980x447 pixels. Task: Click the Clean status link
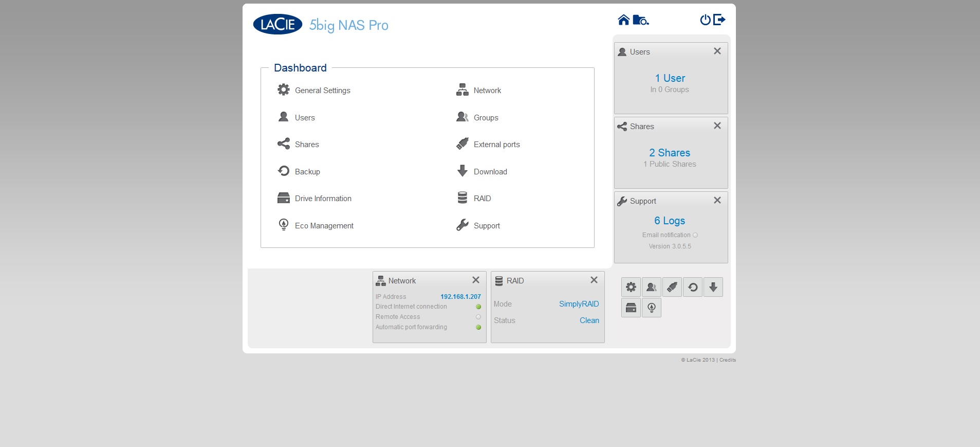coord(589,320)
